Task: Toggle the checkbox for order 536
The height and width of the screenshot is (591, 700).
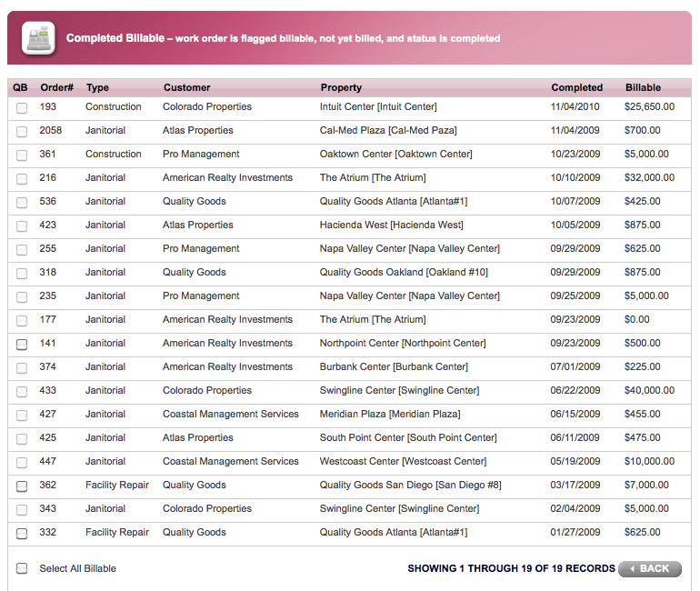Action: coord(22,203)
